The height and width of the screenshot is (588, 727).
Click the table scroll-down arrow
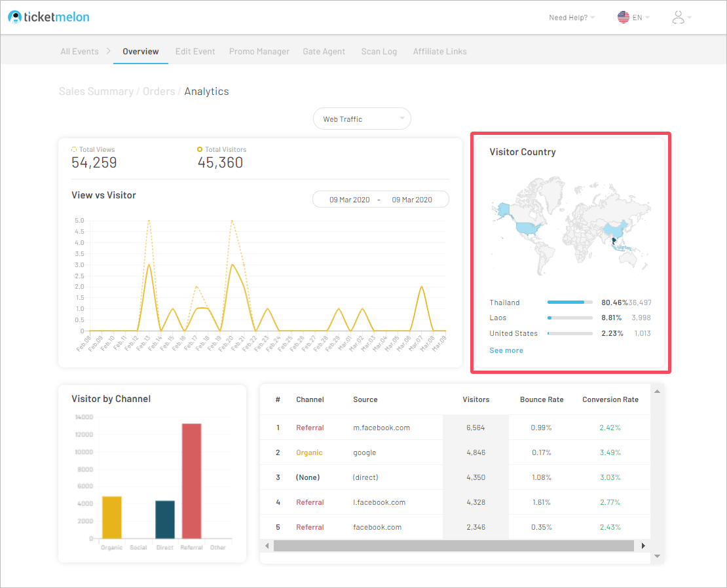click(x=657, y=556)
